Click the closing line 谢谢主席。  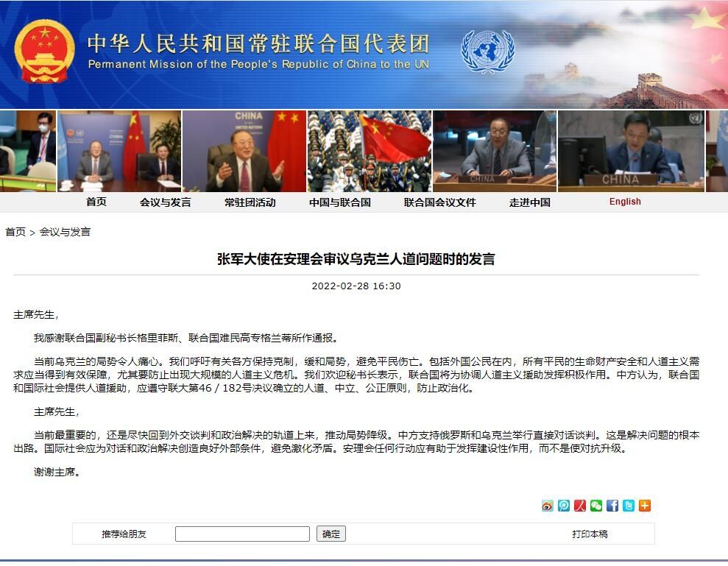[57, 473]
